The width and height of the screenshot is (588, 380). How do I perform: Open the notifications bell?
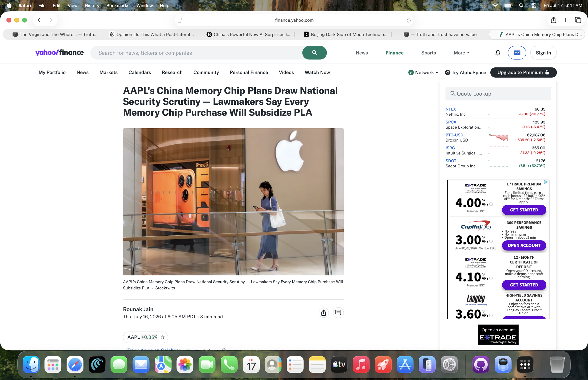498,53
